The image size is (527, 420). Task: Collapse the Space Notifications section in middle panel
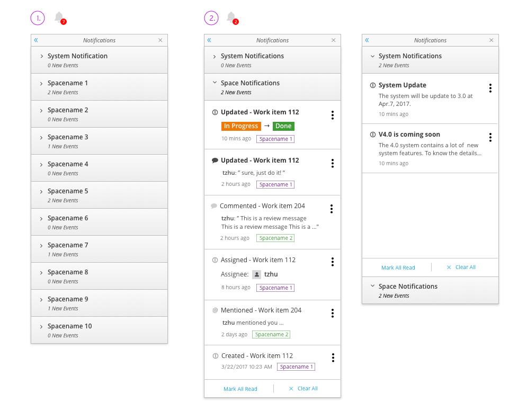(x=215, y=83)
